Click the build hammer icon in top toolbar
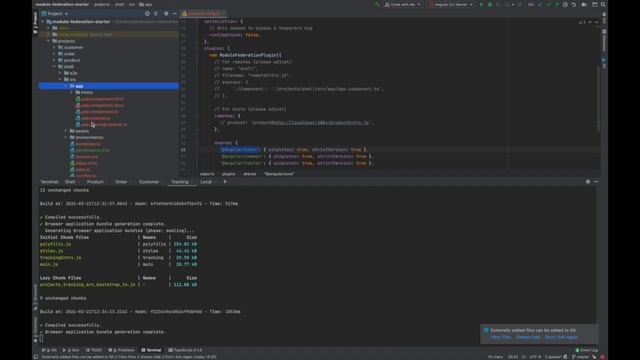This screenshot has height=360, width=640. click(x=377, y=4)
